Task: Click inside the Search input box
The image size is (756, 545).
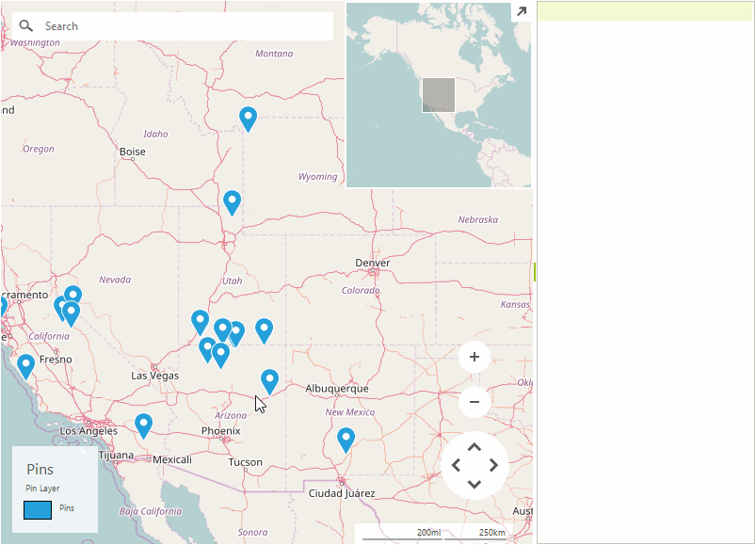Action: 169,25
